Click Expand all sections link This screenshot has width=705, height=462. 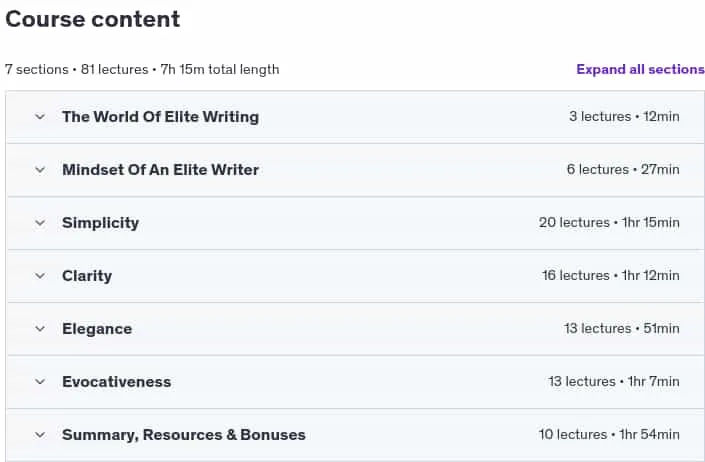[640, 69]
